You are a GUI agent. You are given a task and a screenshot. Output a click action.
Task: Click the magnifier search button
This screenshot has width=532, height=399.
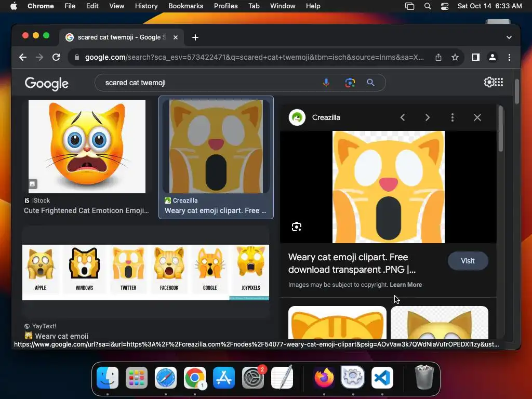pos(370,83)
